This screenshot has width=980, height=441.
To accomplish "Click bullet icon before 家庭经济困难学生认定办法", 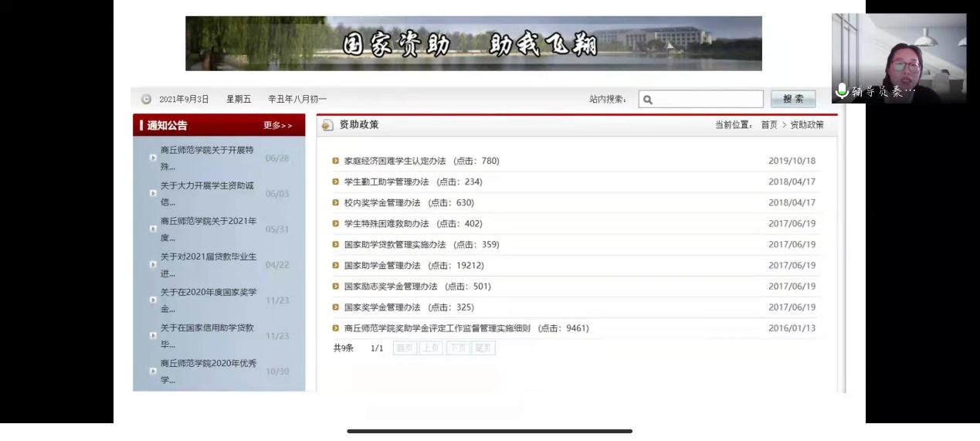I will (x=336, y=161).
